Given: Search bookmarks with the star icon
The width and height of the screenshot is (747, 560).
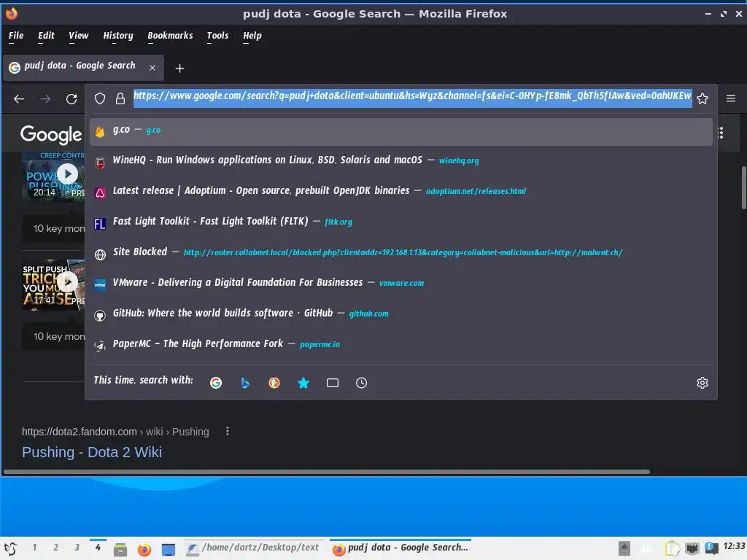Looking at the screenshot, I should [x=303, y=382].
